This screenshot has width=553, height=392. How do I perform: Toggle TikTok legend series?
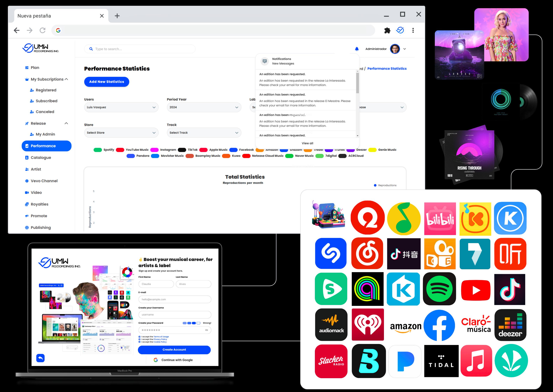[188, 150]
